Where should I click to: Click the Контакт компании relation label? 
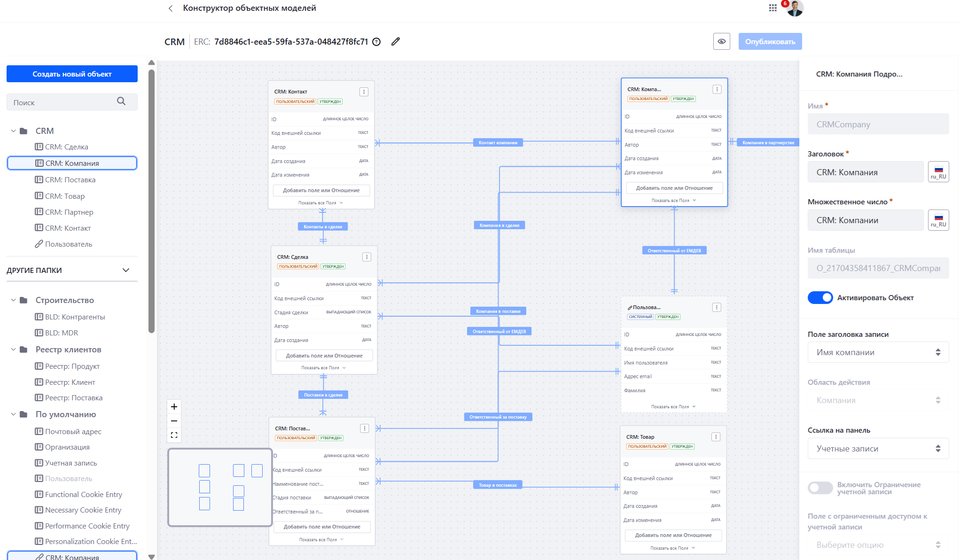click(498, 143)
